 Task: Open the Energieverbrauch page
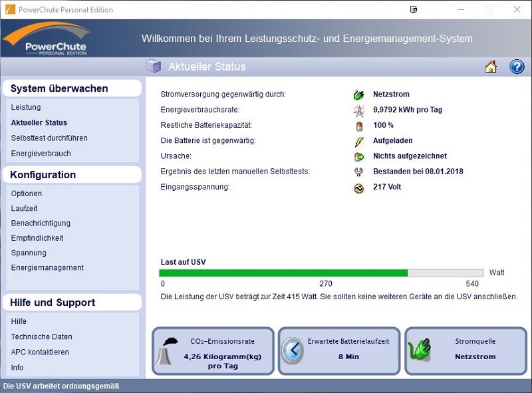tap(41, 154)
